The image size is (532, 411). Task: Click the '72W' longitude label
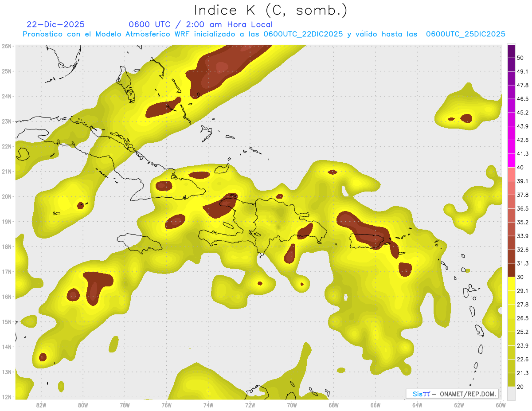pyautogui.click(x=250, y=405)
